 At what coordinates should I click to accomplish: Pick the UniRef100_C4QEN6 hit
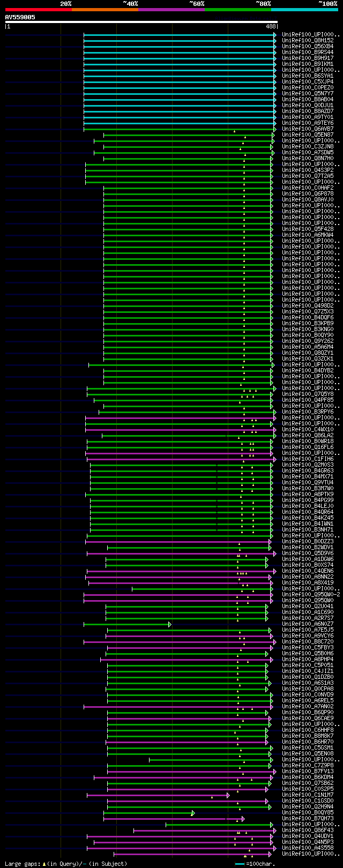pos(308,571)
